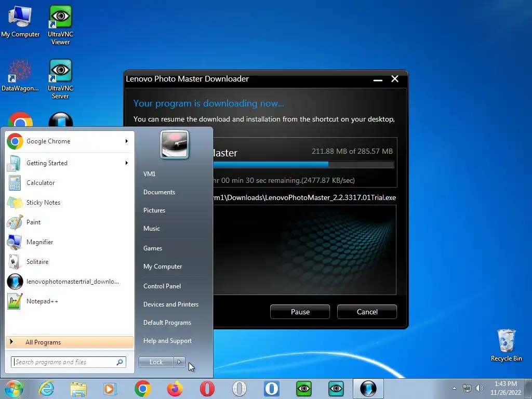The height and width of the screenshot is (399, 532).
Task: Open VM1 user folder link
Action: pos(149,174)
